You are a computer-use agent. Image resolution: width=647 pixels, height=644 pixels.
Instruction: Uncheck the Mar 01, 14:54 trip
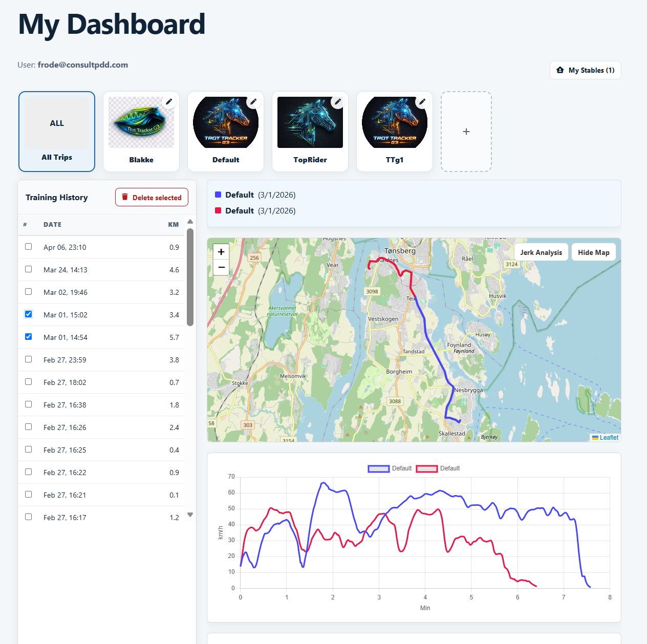[x=29, y=337]
